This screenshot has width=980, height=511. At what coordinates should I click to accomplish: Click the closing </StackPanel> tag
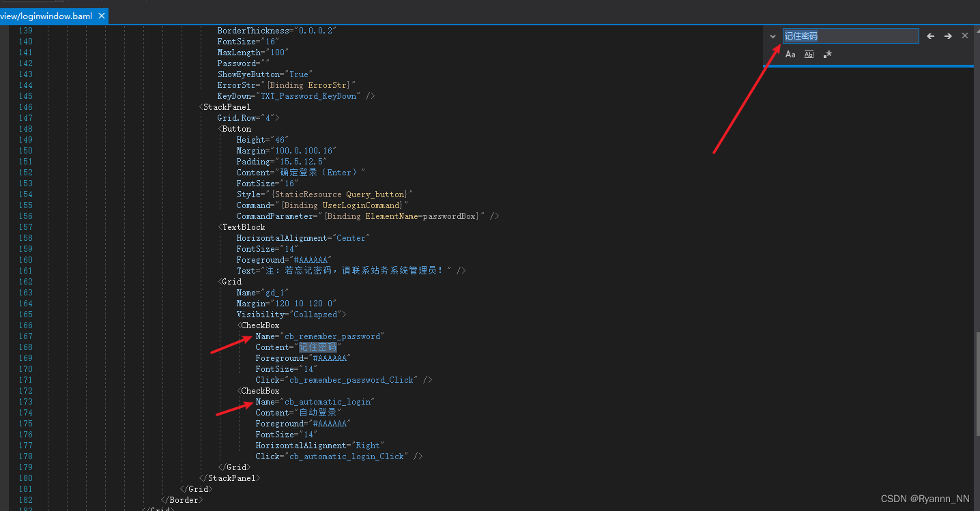point(229,478)
